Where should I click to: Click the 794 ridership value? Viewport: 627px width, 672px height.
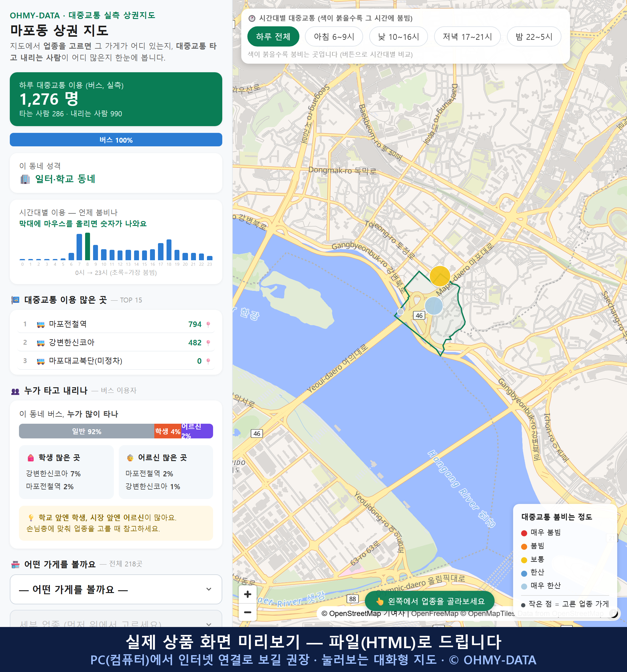click(195, 324)
